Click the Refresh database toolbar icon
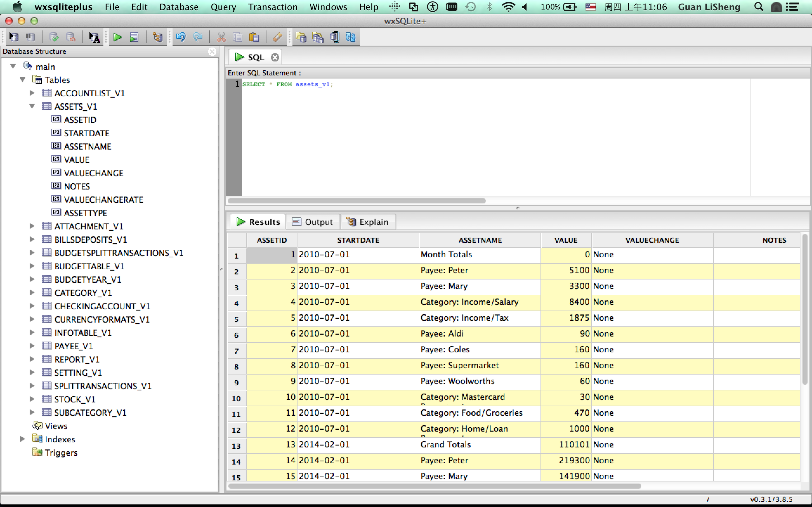 click(x=350, y=37)
